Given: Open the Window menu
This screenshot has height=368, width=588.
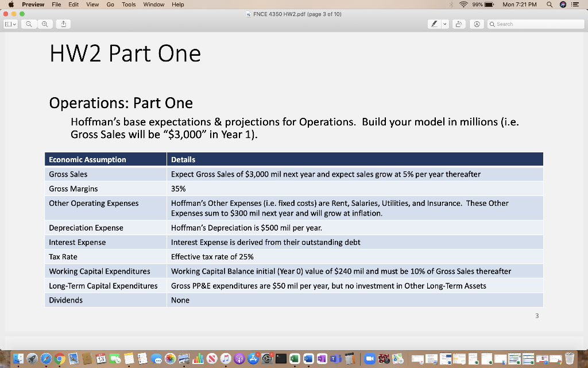Looking at the screenshot, I should (154, 5).
